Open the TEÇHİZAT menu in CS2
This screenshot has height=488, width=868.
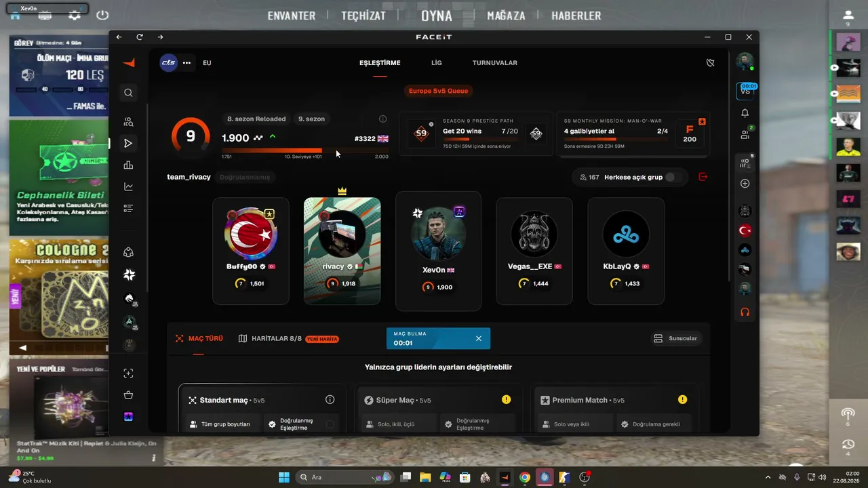point(363,16)
